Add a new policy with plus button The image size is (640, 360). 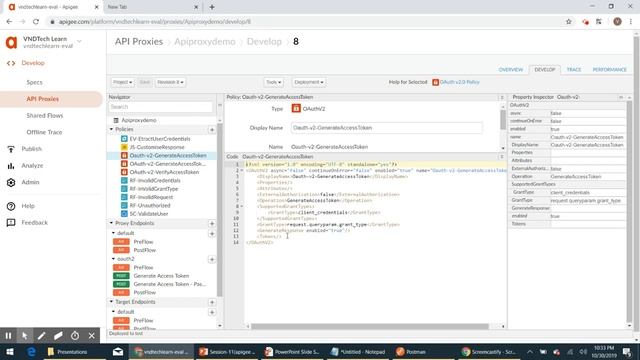coord(212,129)
